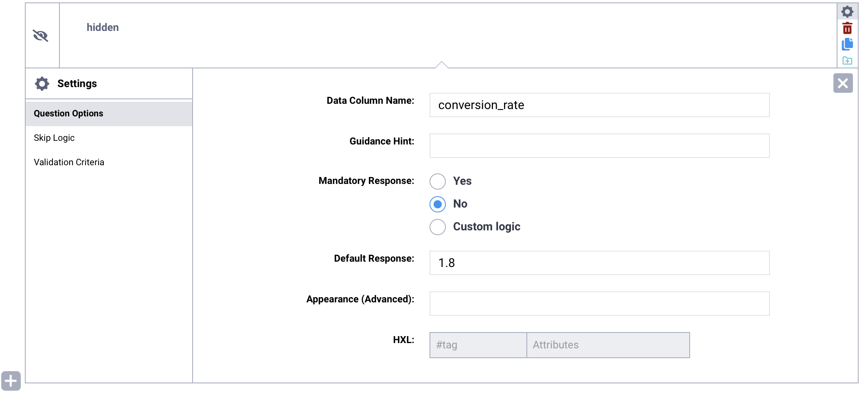Edit the Default Response value 1.8
Image resolution: width=868 pixels, height=398 pixels.
(x=599, y=263)
